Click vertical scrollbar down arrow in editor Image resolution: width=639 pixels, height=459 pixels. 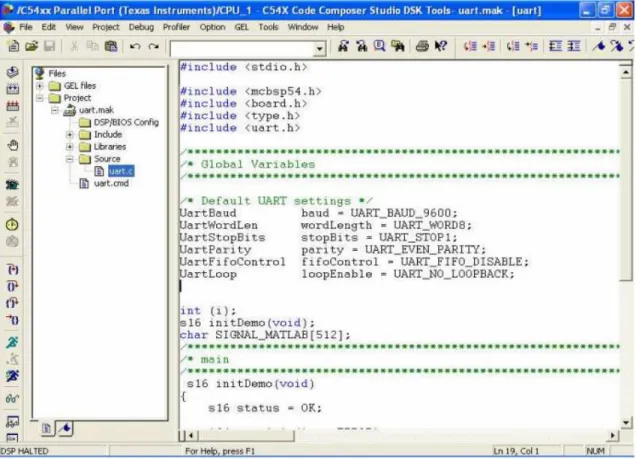coord(626,422)
